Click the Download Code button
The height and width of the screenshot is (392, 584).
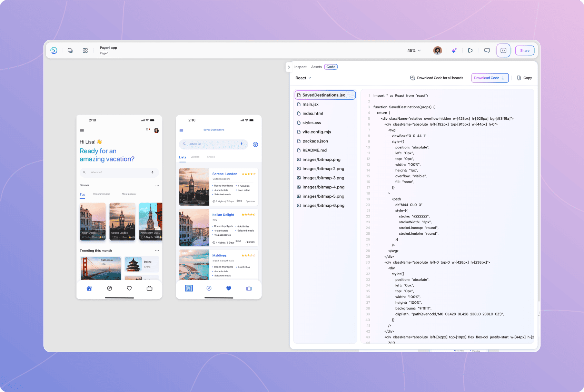pos(490,78)
